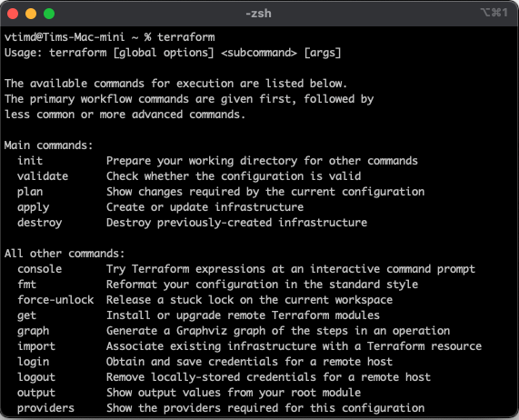Click the 'console' command name
The width and height of the screenshot is (519, 420).
click(x=39, y=269)
